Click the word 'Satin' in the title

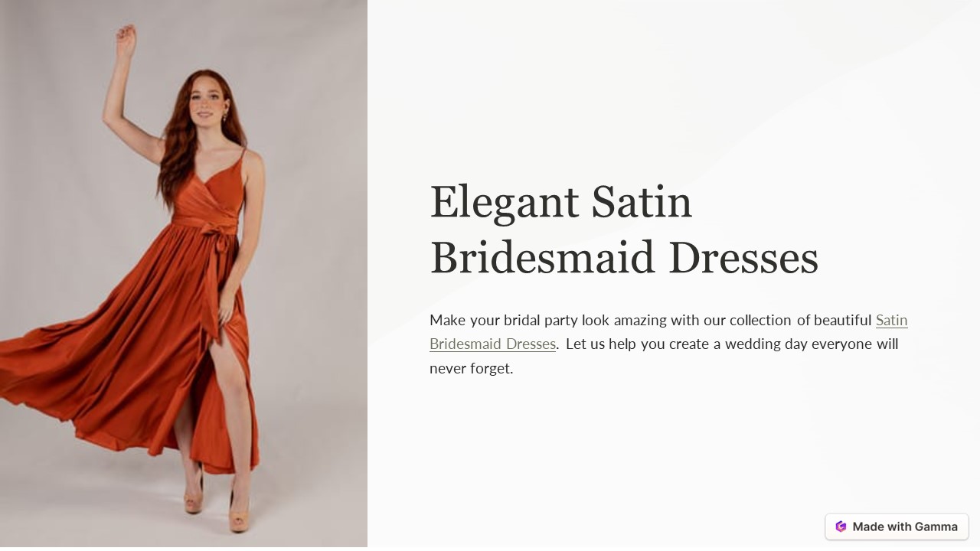pos(642,202)
